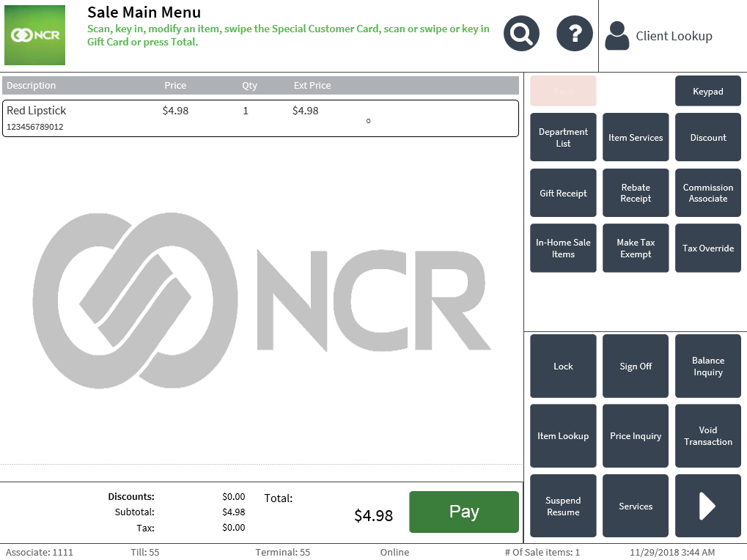Open Services menu
Screen dimensions: 747x560
635,506
